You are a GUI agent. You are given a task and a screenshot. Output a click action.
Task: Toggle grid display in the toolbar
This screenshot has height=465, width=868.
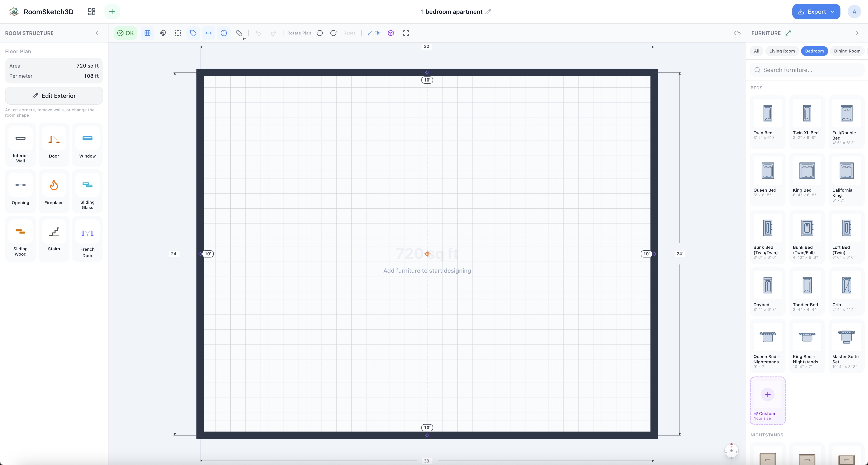pos(147,33)
